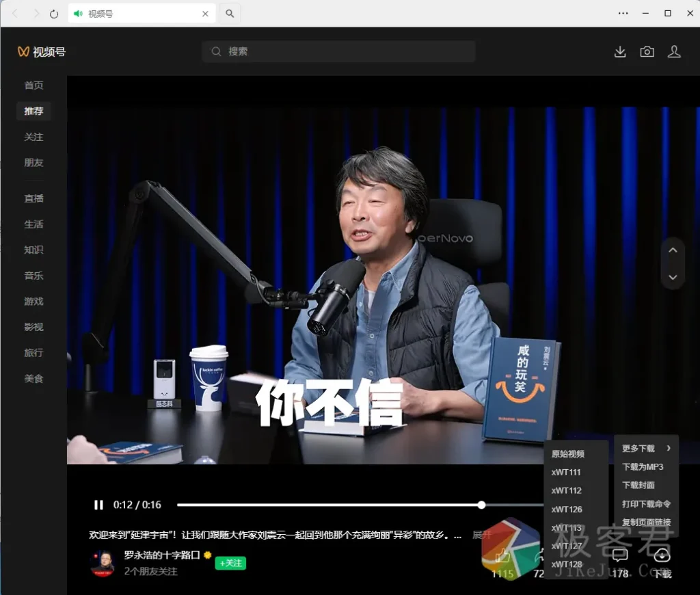Go to next video with down chevron
Viewport: 700px width, 595px height.
pos(673,277)
